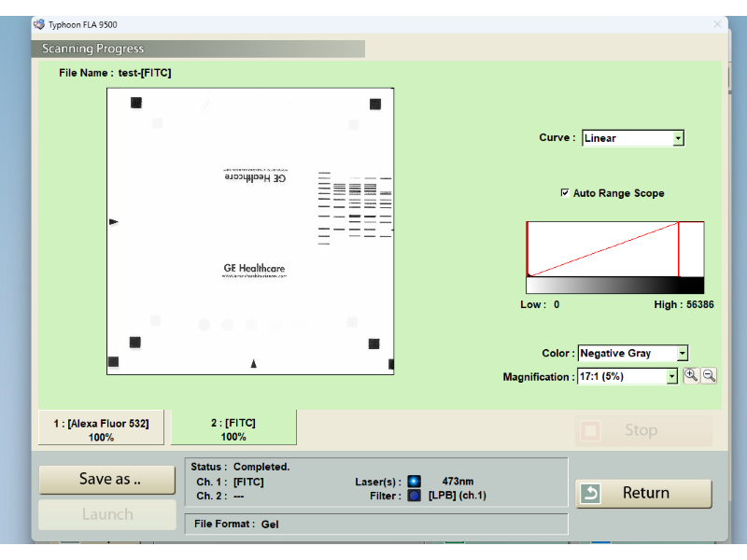
Task: Click the left-edge arrow marker on scan
Action: point(114,222)
